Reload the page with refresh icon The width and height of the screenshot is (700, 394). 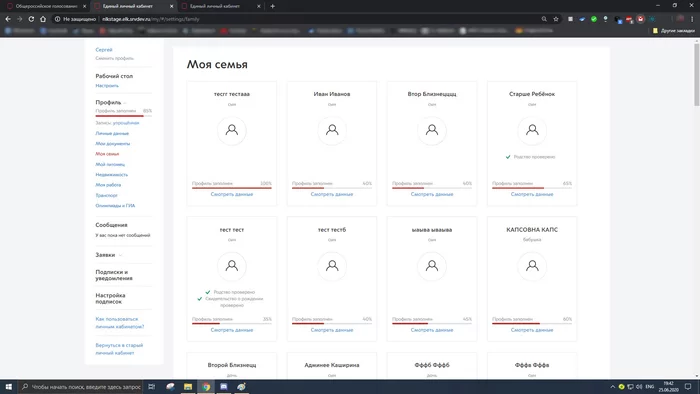coord(31,19)
